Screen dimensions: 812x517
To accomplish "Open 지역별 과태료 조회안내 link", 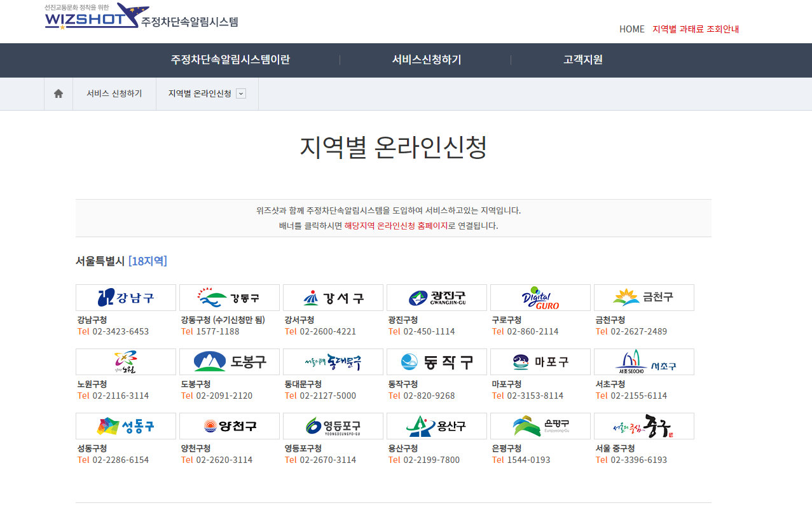I will tap(696, 29).
